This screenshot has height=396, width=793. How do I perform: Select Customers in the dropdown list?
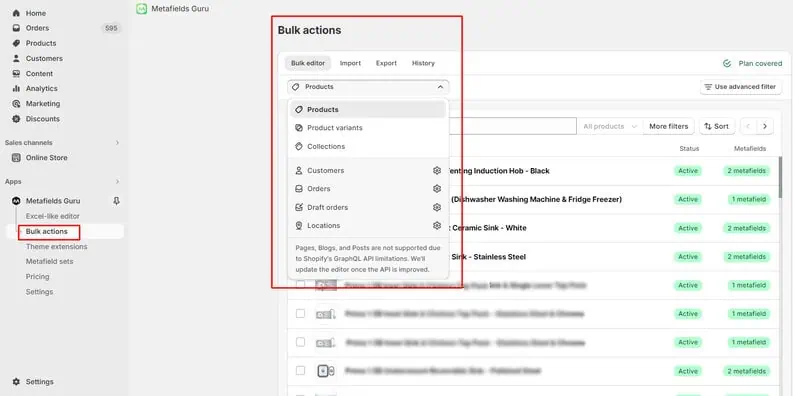[368, 170]
